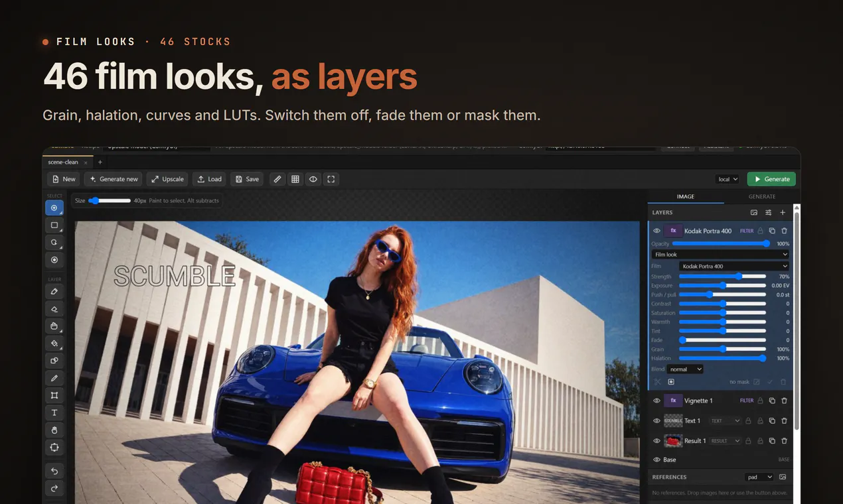
Task: Add a reference image via References icon
Action: (783, 477)
